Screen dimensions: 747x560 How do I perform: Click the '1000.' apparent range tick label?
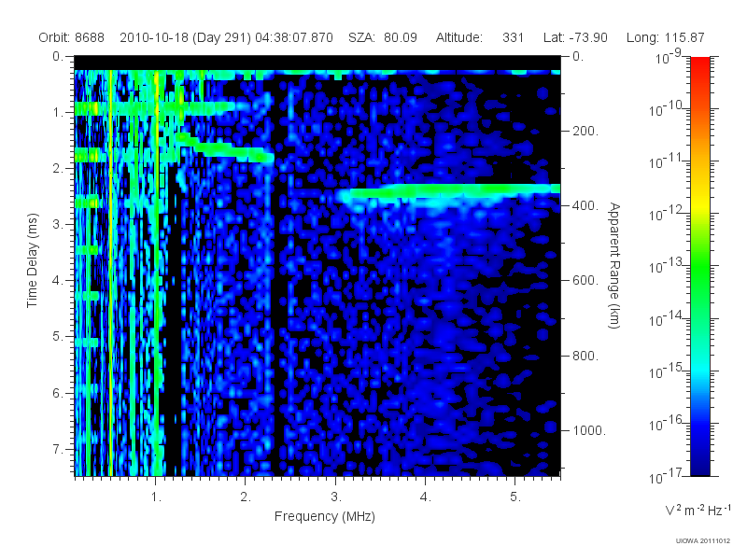[x=589, y=430]
